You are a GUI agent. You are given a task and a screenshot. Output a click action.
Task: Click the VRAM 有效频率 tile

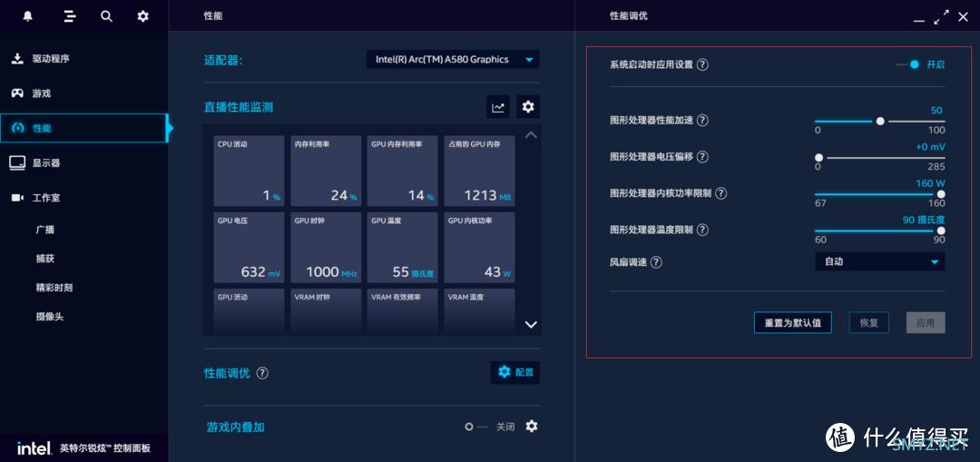403,310
